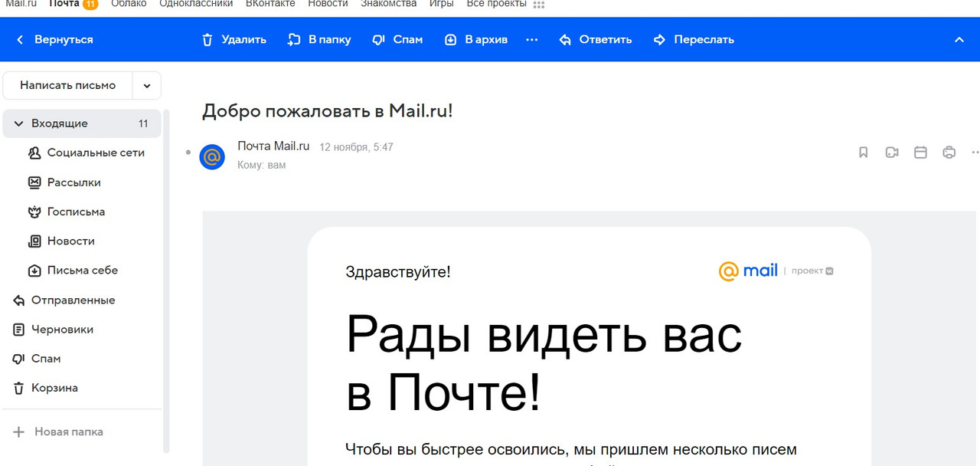Click the Кому: вам recipient line
The width and height of the screenshot is (980, 466).
point(261,165)
